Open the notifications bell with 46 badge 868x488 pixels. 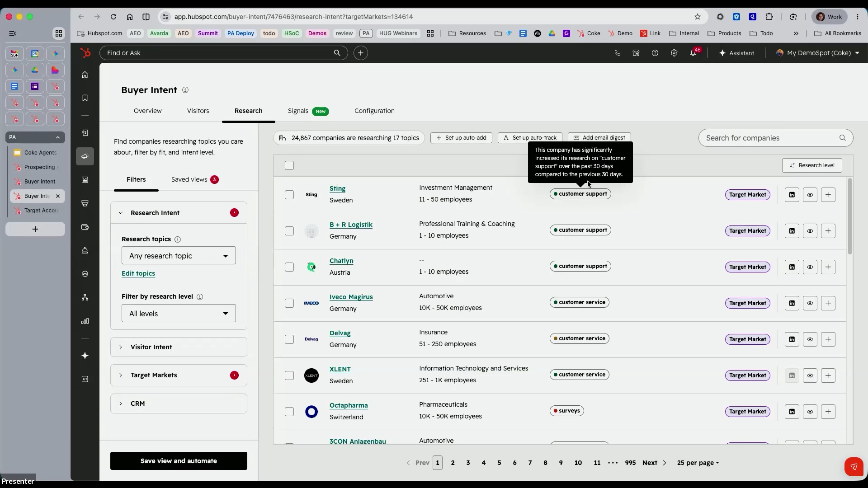coord(693,53)
